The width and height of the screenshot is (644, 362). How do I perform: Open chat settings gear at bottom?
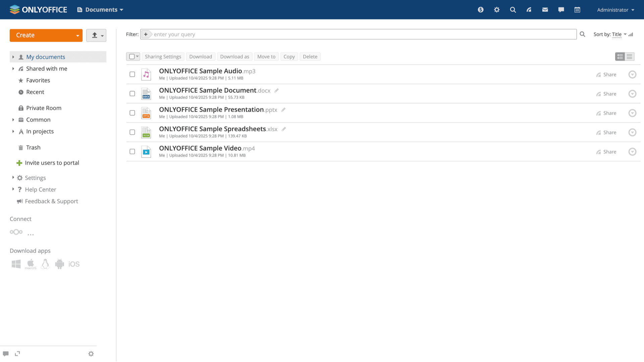pyautogui.click(x=91, y=354)
